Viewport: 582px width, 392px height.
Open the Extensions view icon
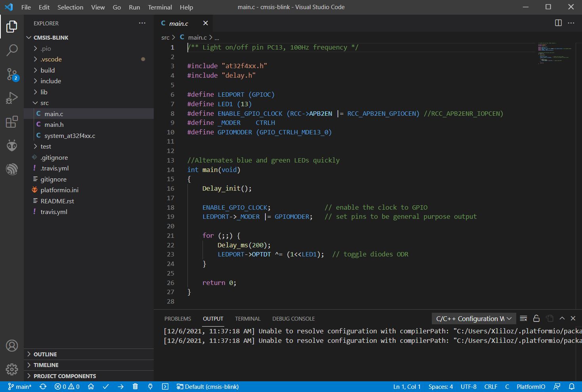tap(12, 122)
